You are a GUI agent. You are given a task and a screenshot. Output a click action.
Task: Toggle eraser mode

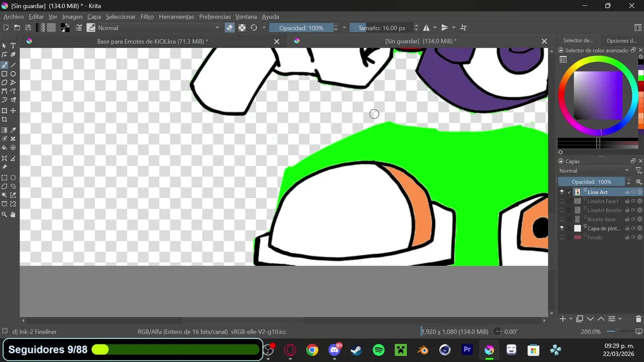coord(230,28)
